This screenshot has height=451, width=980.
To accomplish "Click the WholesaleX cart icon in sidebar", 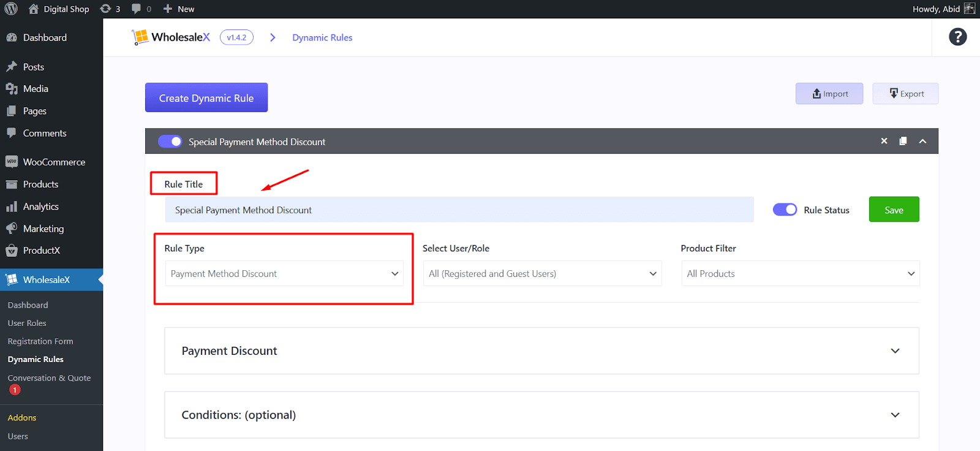I will 12,279.
